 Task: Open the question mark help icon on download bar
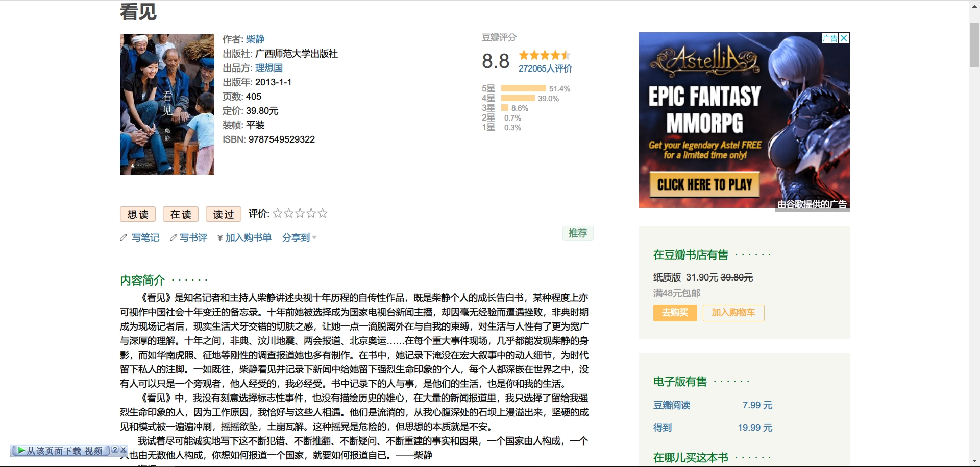115,450
